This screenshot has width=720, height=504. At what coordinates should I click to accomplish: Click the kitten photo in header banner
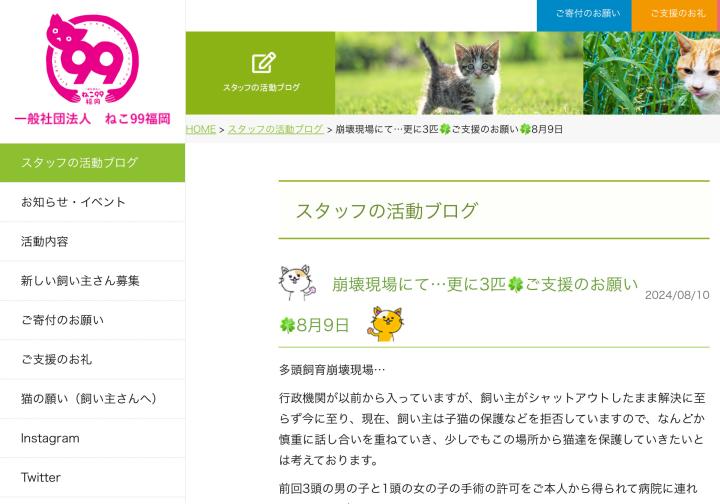[459, 73]
